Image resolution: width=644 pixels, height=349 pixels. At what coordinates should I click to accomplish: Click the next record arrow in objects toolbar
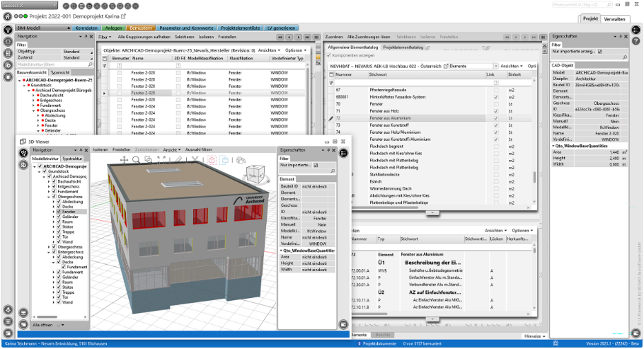[298, 37]
